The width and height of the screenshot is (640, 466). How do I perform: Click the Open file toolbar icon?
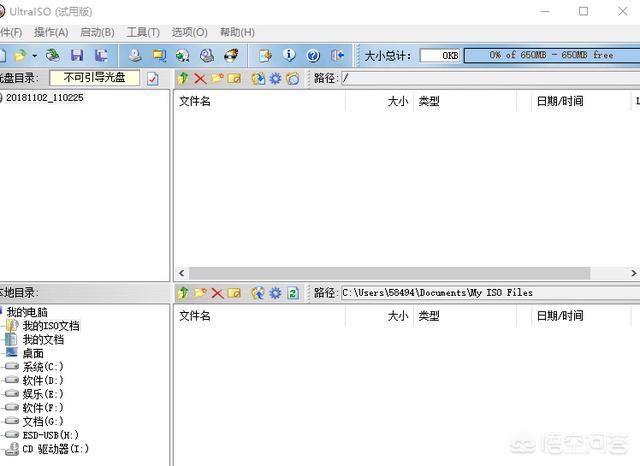pyautogui.click(x=20, y=55)
